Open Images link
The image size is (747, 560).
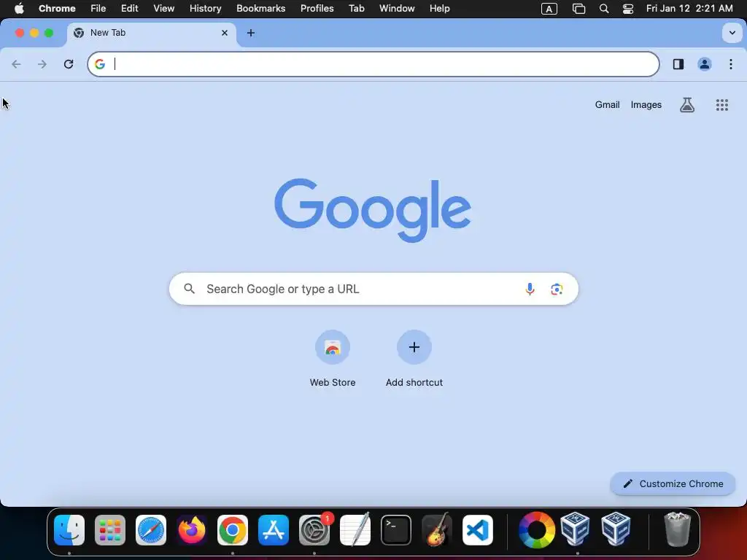pyautogui.click(x=646, y=105)
